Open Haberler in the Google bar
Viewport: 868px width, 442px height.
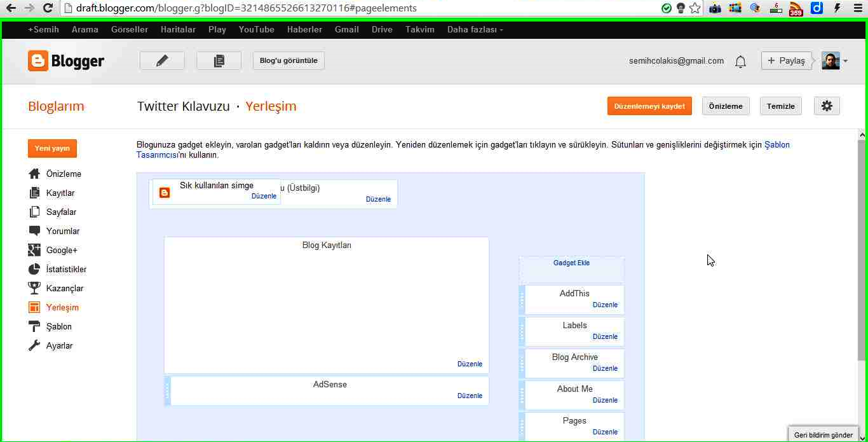click(x=304, y=29)
